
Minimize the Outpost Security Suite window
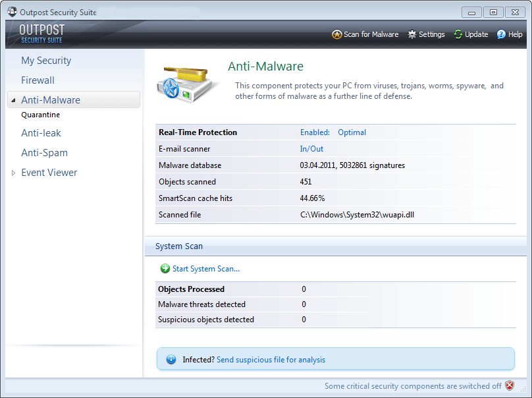click(x=471, y=13)
